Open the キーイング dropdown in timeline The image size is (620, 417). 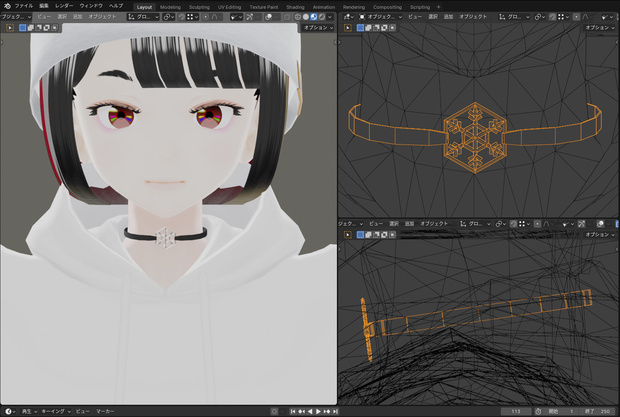[56, 411]
